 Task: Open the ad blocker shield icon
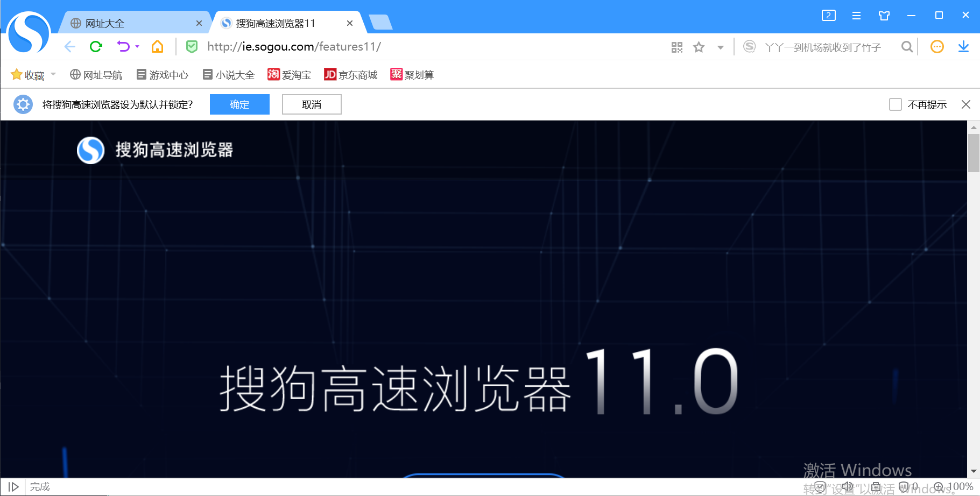(904, 487)
